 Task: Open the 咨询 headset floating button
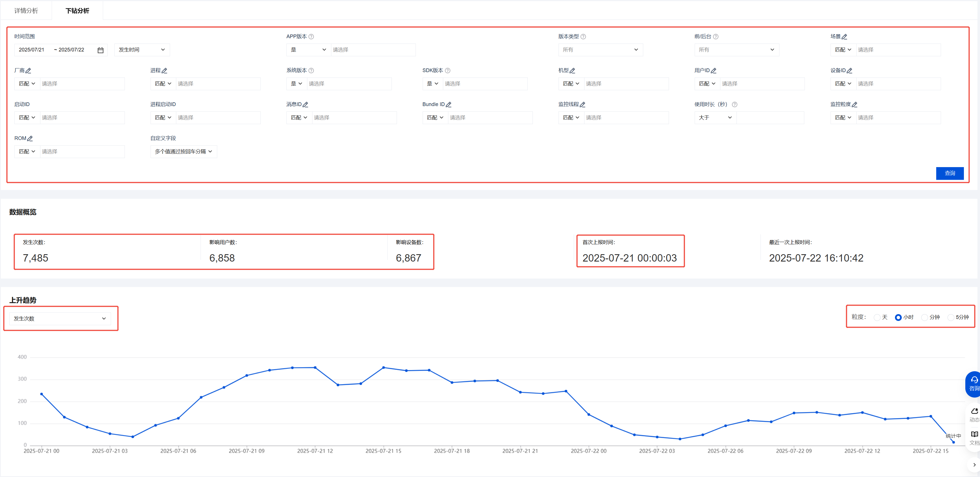[x=974, y=383]
